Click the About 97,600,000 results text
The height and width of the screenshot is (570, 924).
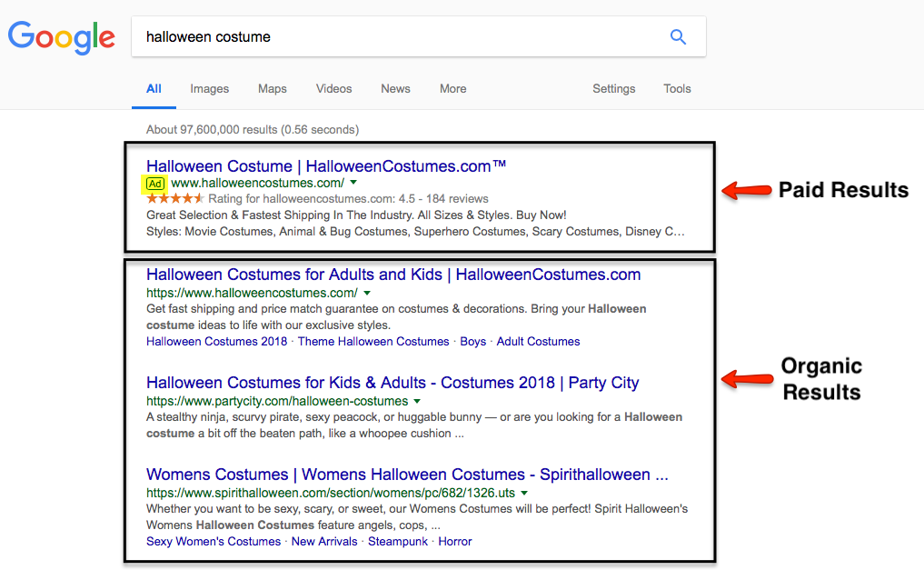coord(253,130)
